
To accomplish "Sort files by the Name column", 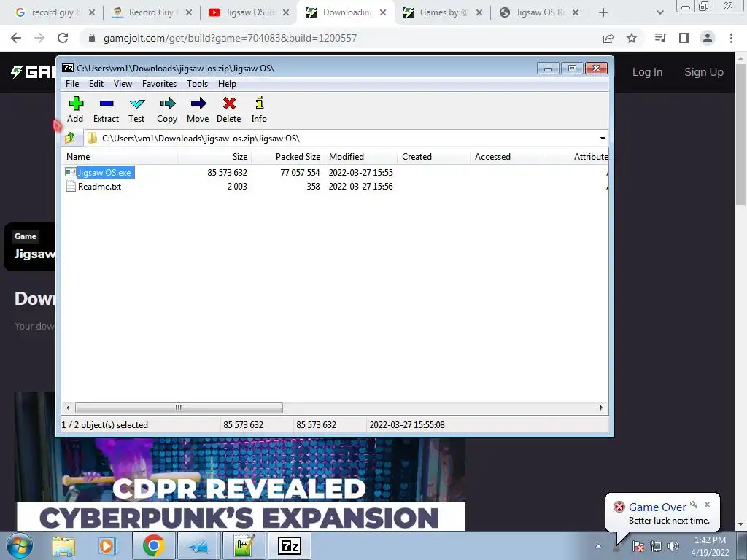I will (120, 157).
